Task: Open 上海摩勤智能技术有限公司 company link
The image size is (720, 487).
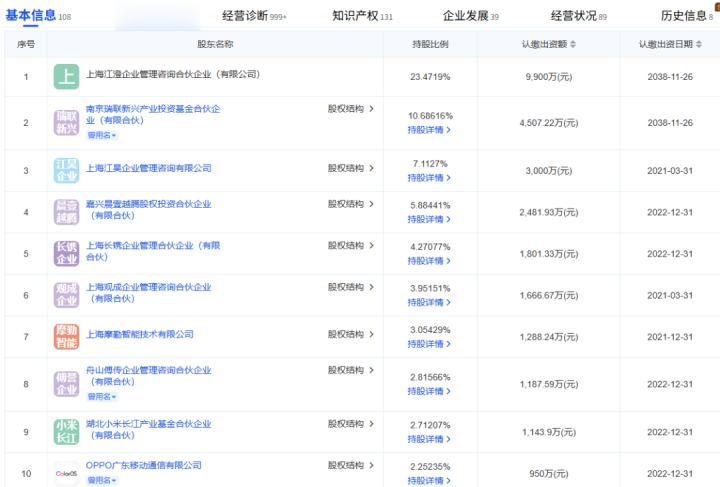Action: (x=139, y=334)
